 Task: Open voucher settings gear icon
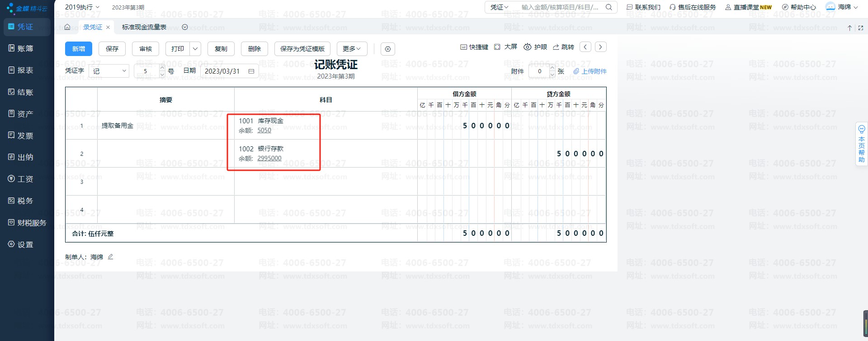pyautogui.click(x=387, y=49)
